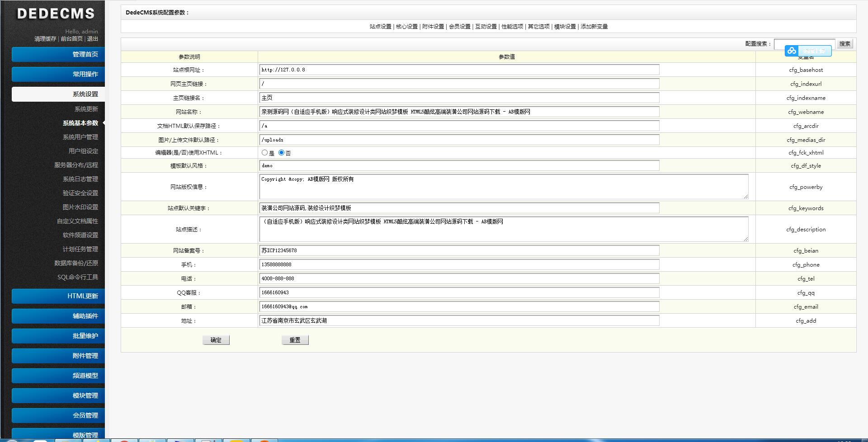Click the 电话 input field
The height and width of the screenshot is (442, 868).
(459, 278)
